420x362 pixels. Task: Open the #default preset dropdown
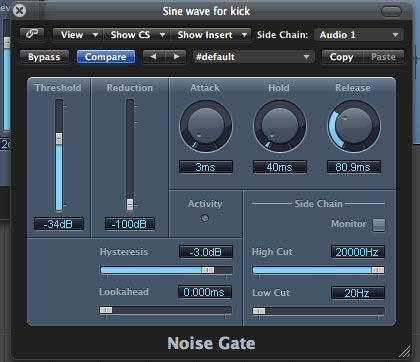[x=253, y=57]
